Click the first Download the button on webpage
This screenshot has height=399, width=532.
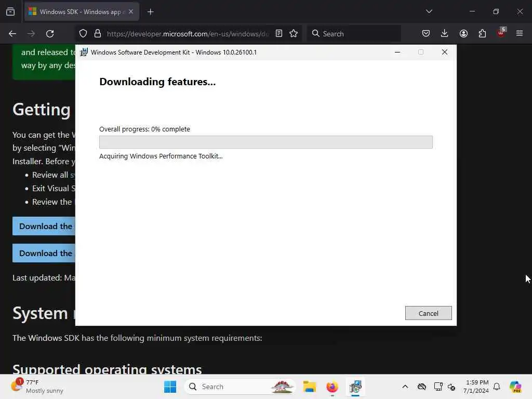[x=44, y=226]
